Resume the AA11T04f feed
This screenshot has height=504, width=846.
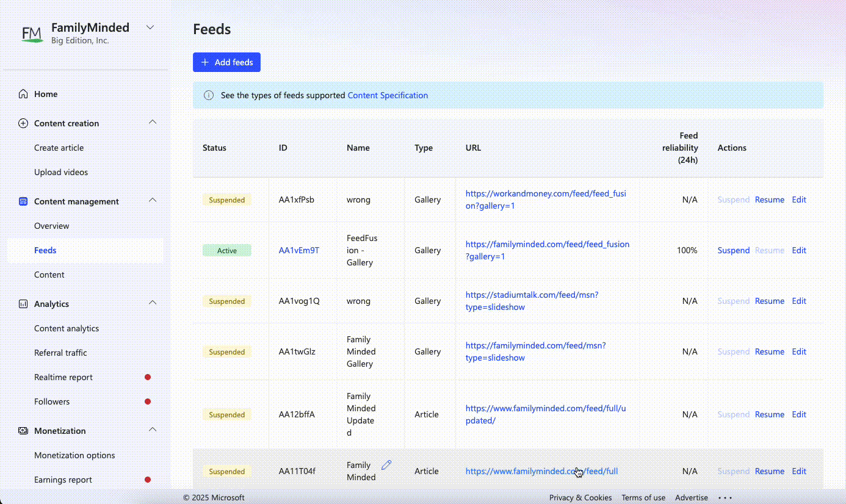tap(770, 471)
